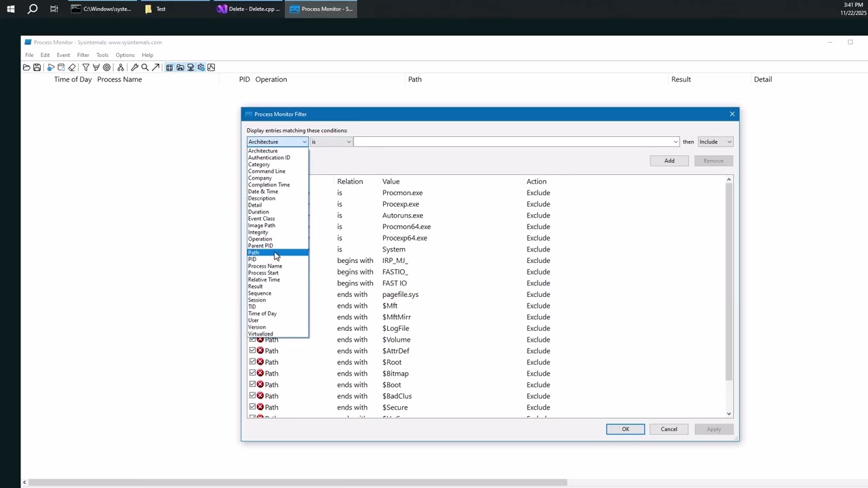Open the Event menu

pyautogui.click(x=63, y=55)
